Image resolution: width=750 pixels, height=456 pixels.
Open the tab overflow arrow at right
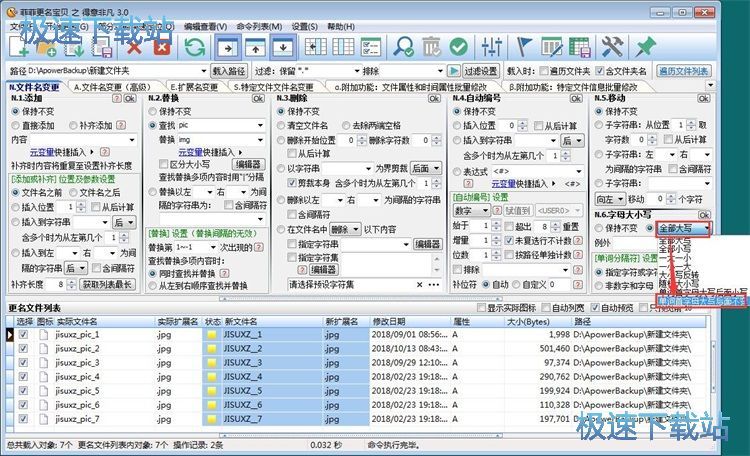coord(710,86)
